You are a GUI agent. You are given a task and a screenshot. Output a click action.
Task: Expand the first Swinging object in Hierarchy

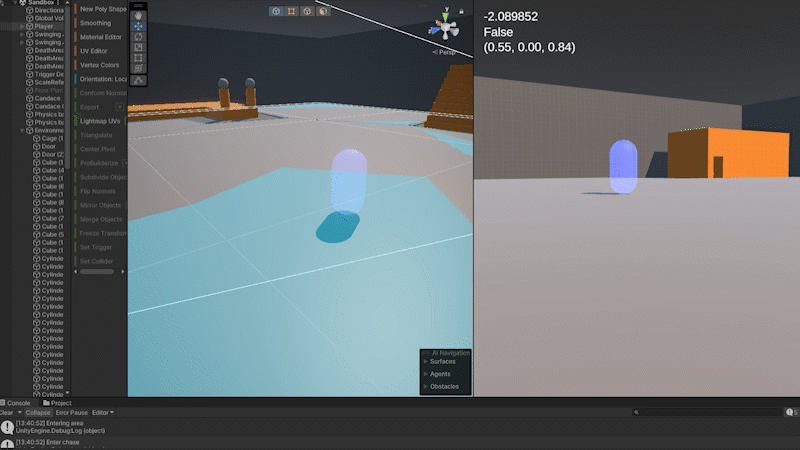(22, 34)
